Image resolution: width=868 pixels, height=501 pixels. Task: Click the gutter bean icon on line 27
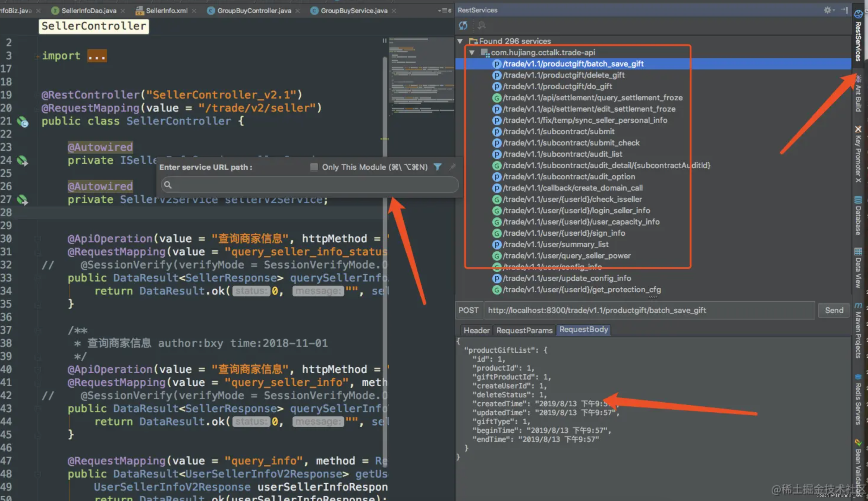tap(23, 200)
